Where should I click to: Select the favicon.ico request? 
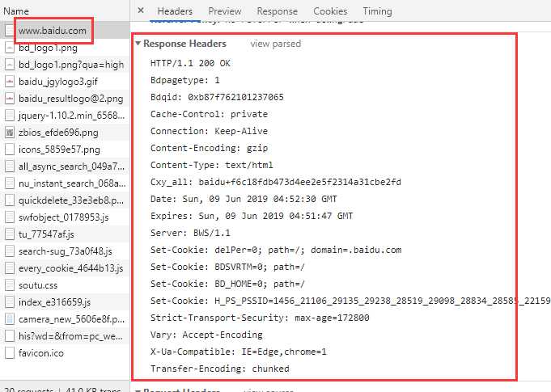tap(40, 353)
